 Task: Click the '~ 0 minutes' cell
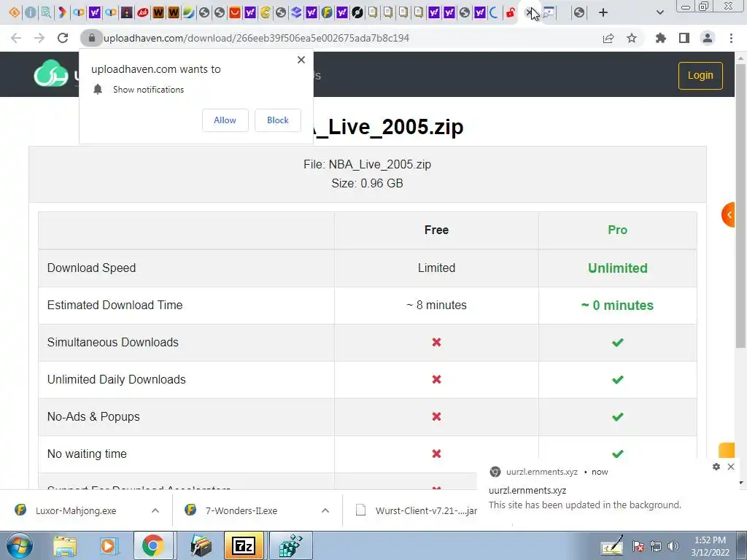[x=617, y=306]
